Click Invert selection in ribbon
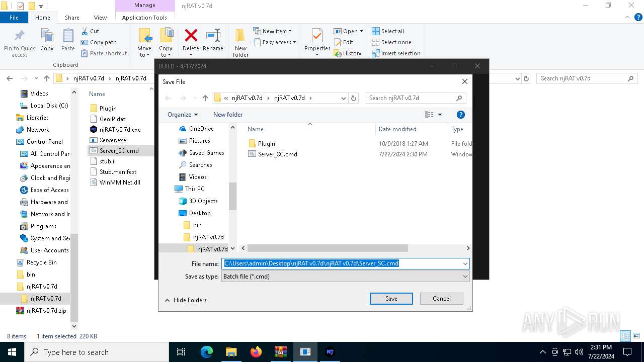 point(396,53)
